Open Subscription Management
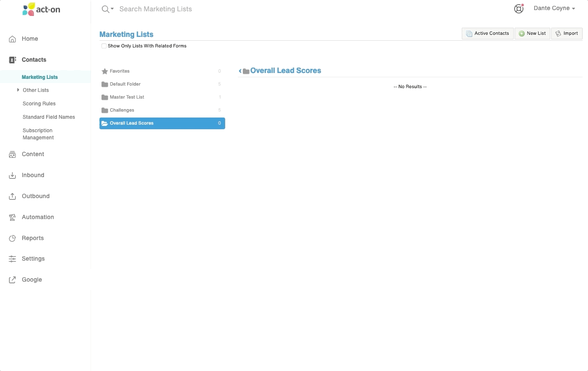Viewport: 588px width, 371px height. [x=38, y=134]
